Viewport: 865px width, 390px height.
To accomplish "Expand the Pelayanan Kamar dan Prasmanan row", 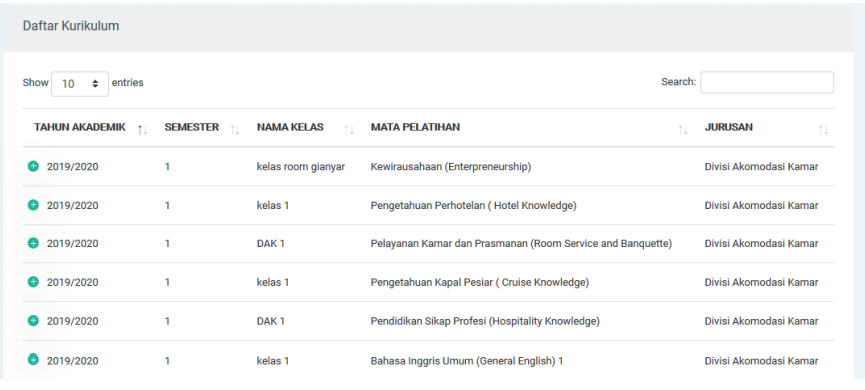I will pyautogui.click(x=33, y=243).
